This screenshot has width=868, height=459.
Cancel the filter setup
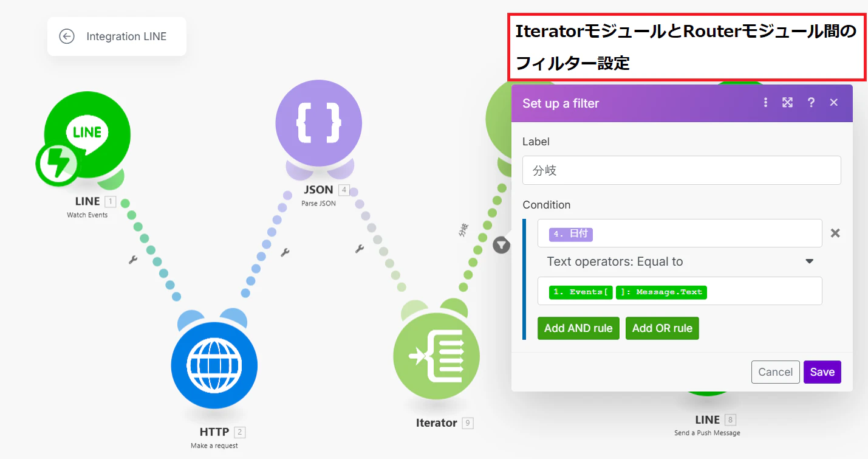tap(776, 372)
